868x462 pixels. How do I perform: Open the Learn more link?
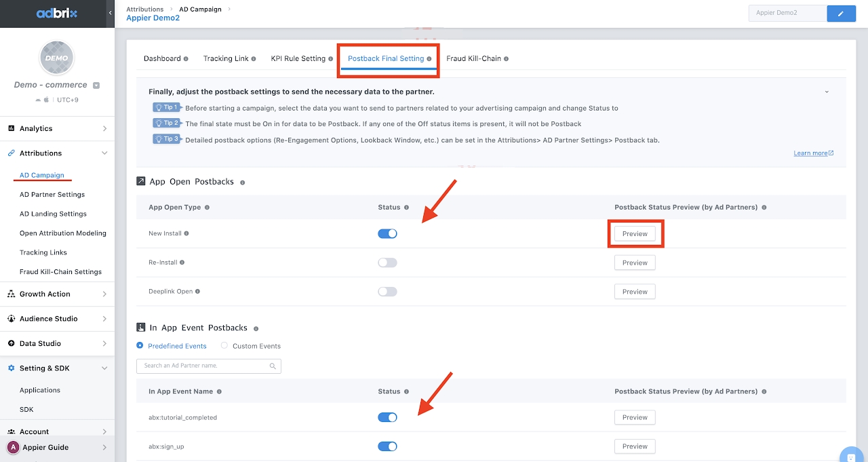pos(813,153)
